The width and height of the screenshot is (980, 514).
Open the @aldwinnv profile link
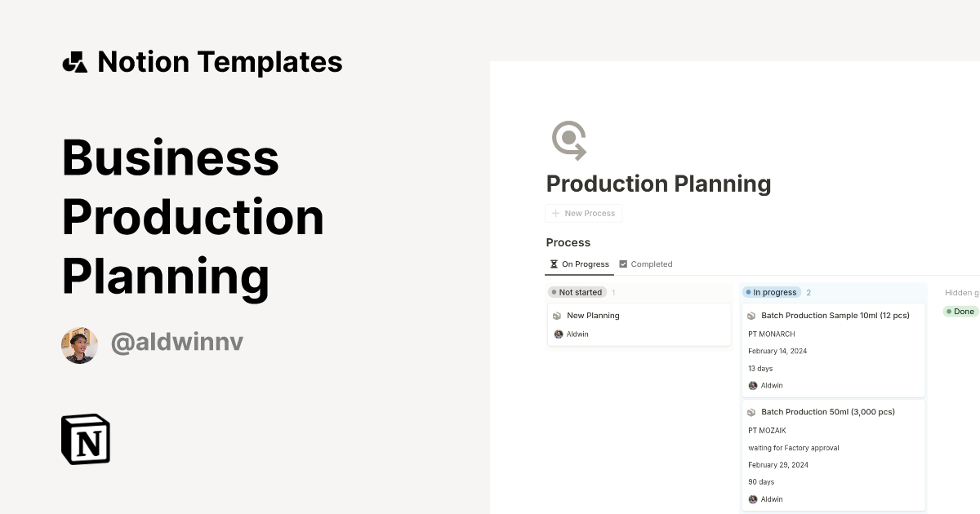pos(176,342)
